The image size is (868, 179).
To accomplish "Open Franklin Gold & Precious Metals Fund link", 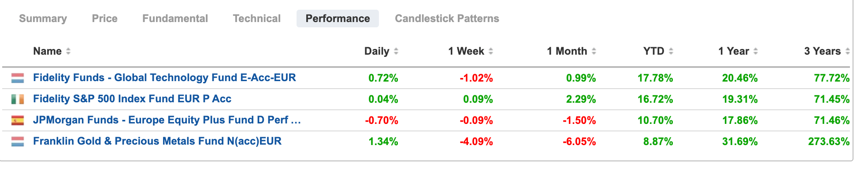I will pyautogui.click(x=157, y=142).
